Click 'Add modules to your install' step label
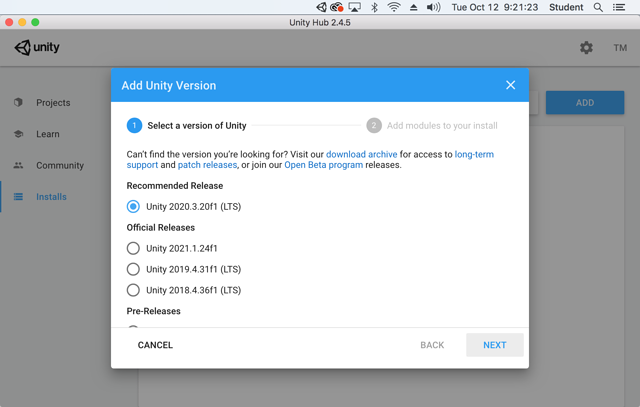 pos(442,126)
